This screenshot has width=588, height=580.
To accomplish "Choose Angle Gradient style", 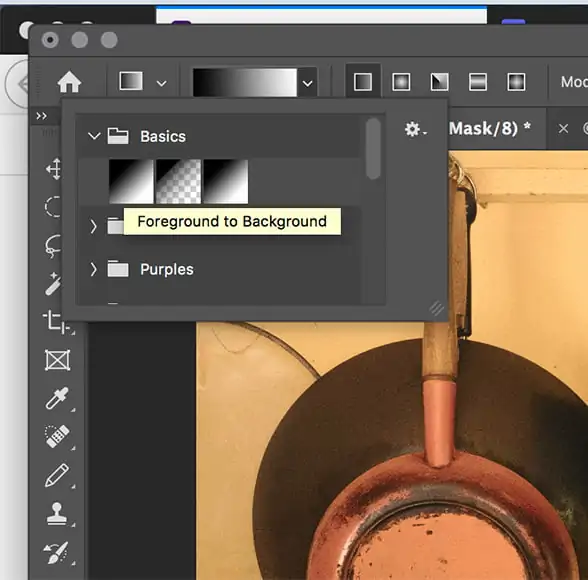I will 440,82.
